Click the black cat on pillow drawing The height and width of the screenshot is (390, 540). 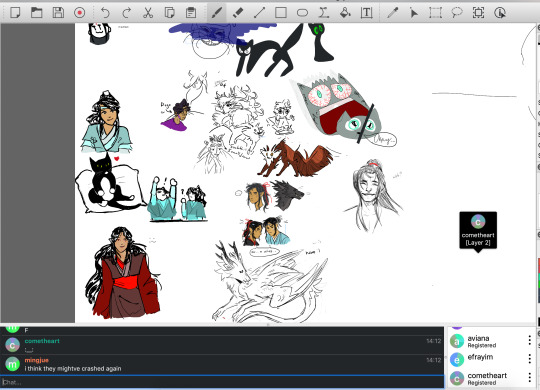tap(110, 184)
